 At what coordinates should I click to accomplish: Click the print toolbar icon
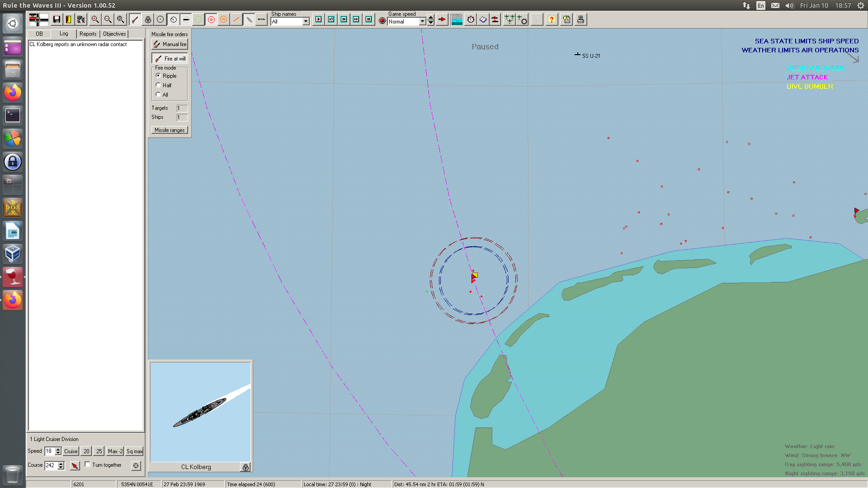pos(580,19)
